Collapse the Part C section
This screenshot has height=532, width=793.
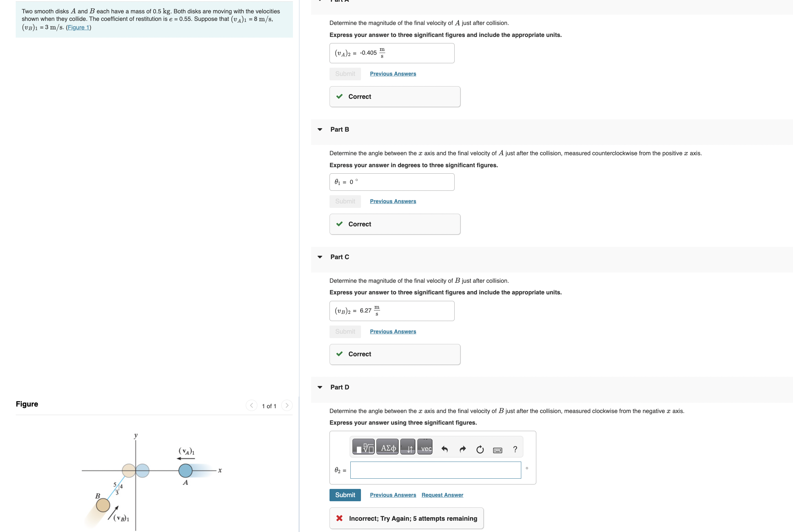click(x=320, y=257)
